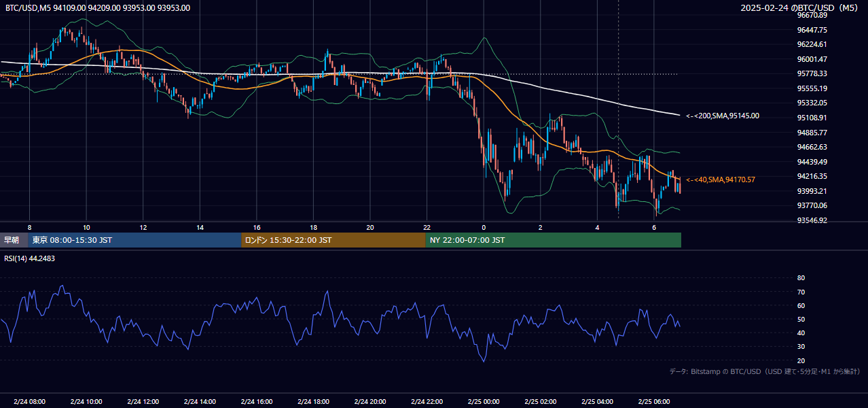Click hour tick 6 under price chart
This screenshot has height=408, width=868.
tap(654, 227)
